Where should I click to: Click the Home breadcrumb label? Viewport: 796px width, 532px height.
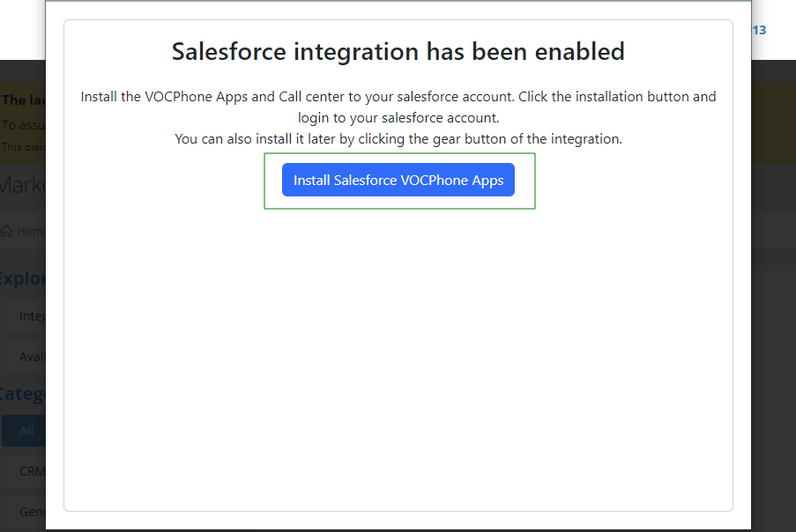coord(31,231)
